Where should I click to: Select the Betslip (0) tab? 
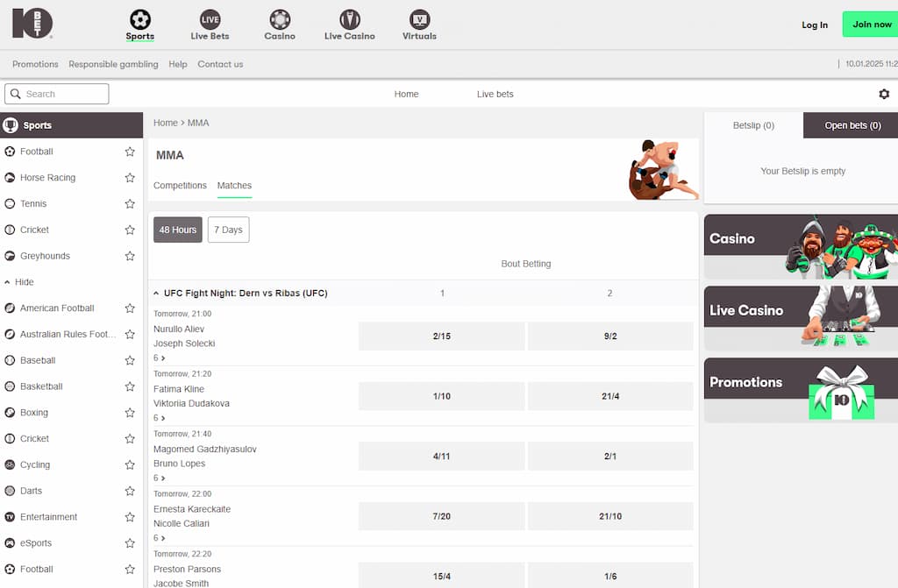pyautogui.click(x=753, y=125)
